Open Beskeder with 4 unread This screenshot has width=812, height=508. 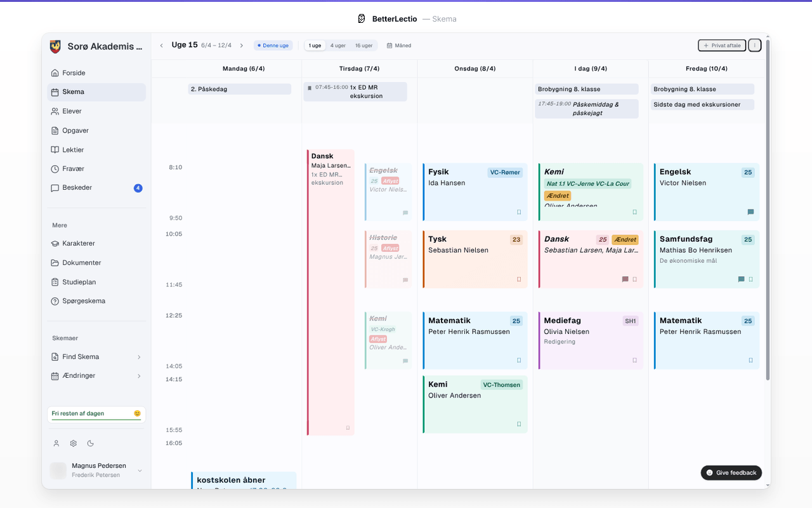pyautogui.click(x=96, y=188)
